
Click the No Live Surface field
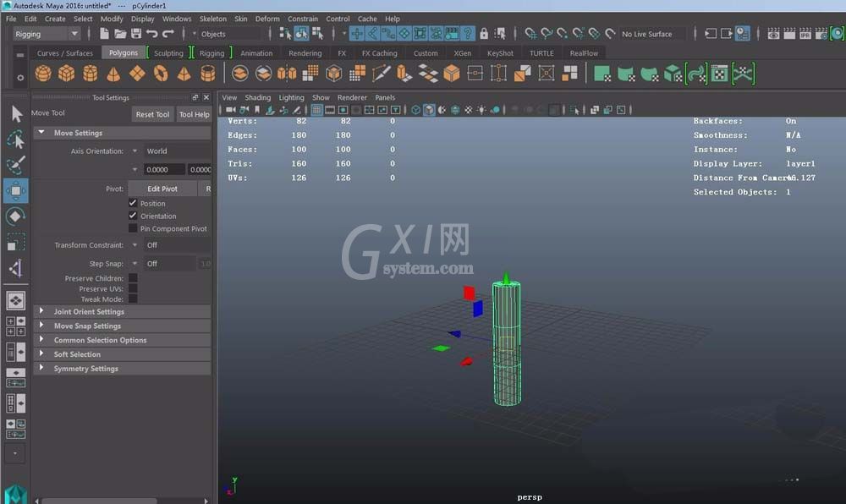pos(652,34)
